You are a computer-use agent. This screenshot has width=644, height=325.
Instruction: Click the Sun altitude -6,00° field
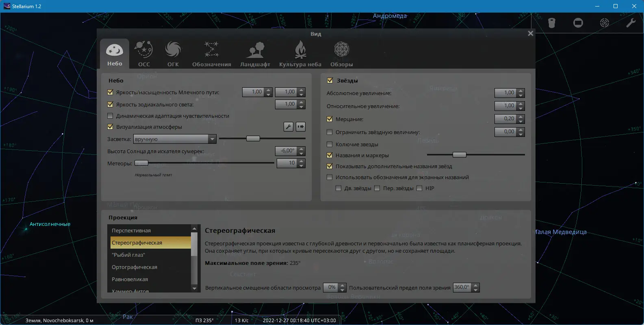coord(286,151)
